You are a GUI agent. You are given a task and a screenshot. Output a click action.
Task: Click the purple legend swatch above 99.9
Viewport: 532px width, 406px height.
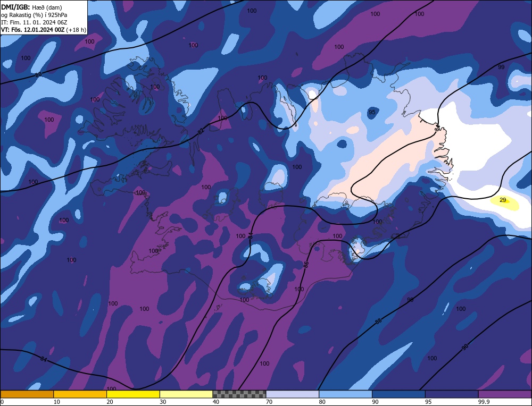505,394
